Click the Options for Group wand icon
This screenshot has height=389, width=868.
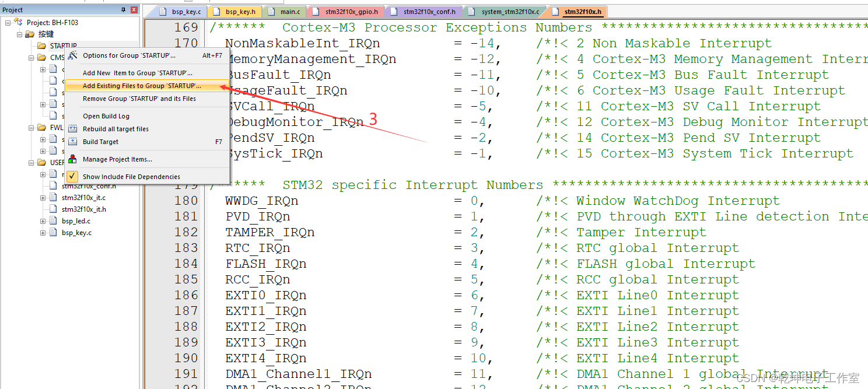(72, 55)
